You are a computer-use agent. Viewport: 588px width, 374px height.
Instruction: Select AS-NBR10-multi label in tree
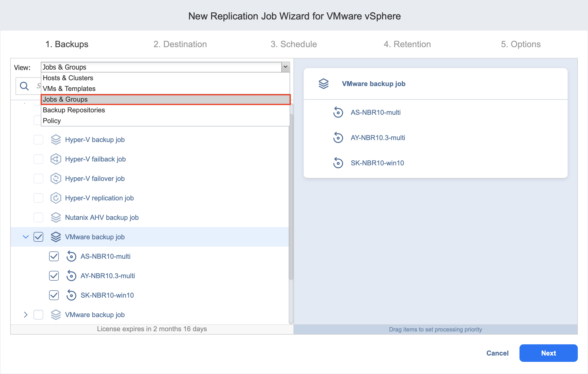(x=105, y=256)
